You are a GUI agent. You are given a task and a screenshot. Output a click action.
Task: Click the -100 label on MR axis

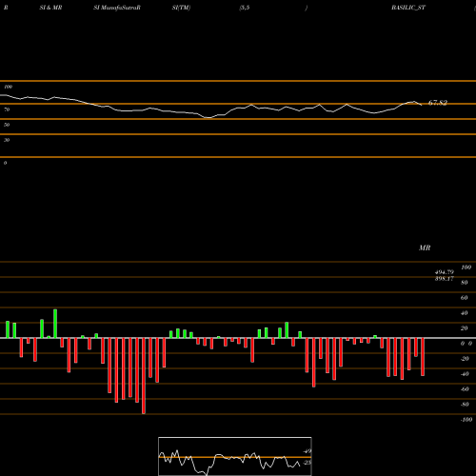coord(466,420)
